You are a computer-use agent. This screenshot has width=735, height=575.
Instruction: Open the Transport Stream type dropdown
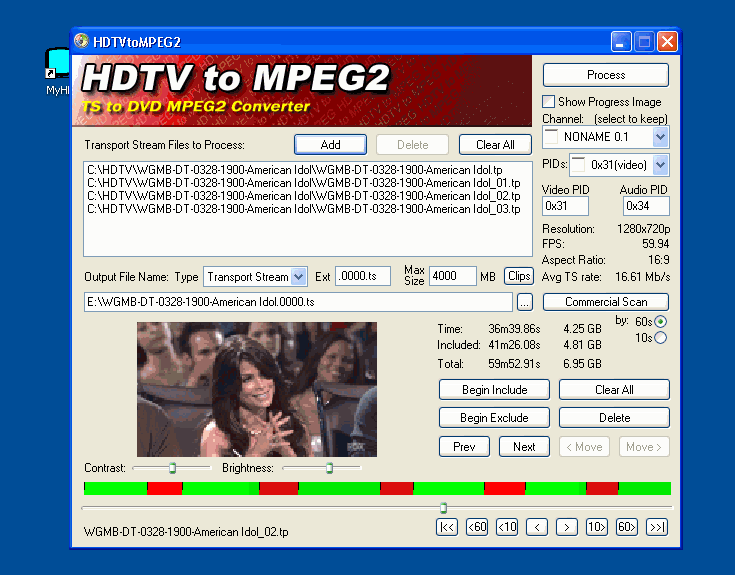tap(298, 276)
